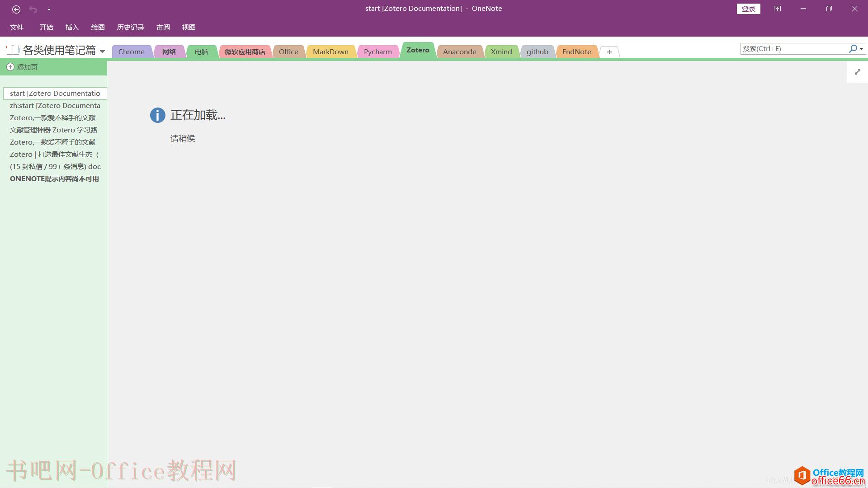
Task: Switch to the MarkDown section tab
Action: [x=330, y=52]
